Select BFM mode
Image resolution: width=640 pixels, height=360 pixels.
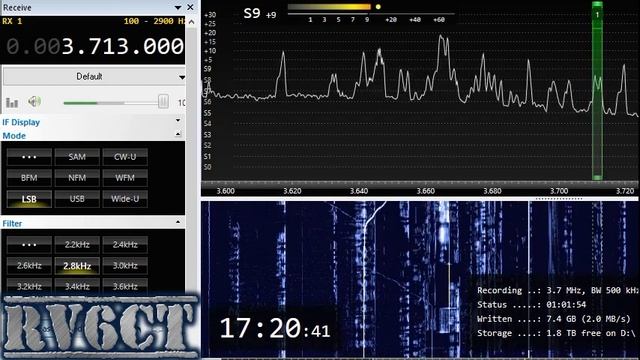tap(29, 178)
